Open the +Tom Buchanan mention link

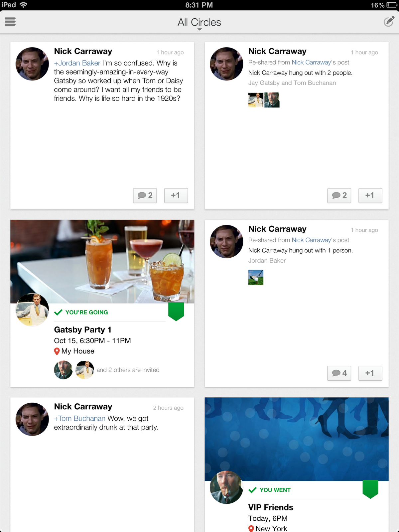click(x=80, y=418)
